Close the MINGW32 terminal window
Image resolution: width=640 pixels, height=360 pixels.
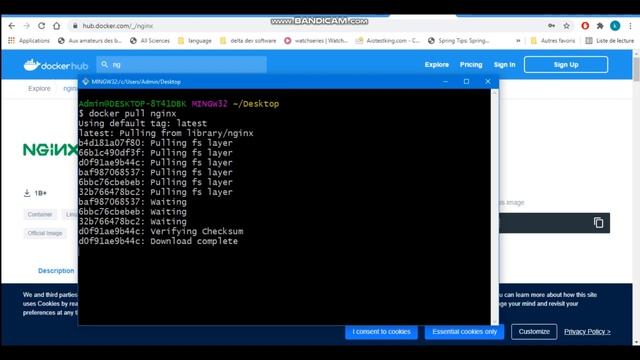pyautogui.click(x=488, y=82)
